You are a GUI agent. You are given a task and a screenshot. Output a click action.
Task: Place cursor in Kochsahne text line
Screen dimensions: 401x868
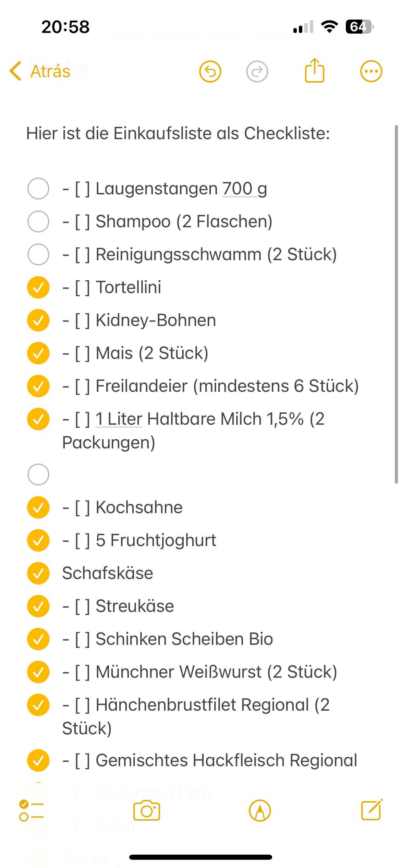coord(139,507)
